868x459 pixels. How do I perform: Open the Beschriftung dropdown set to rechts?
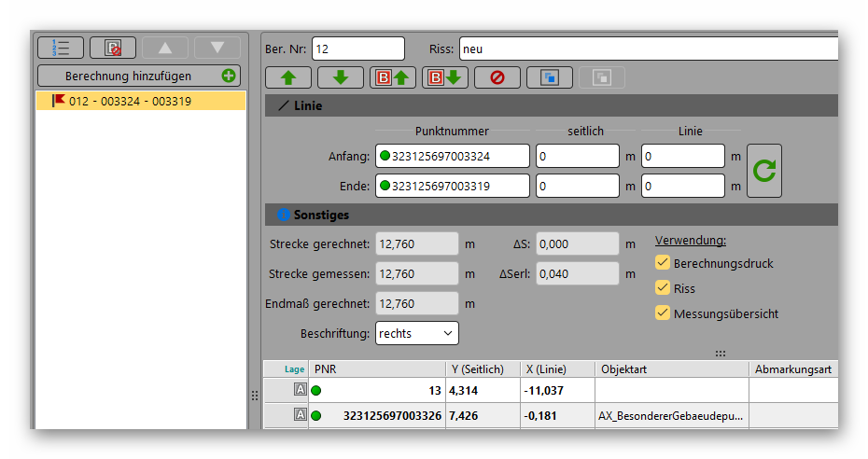tap(416, 332)
